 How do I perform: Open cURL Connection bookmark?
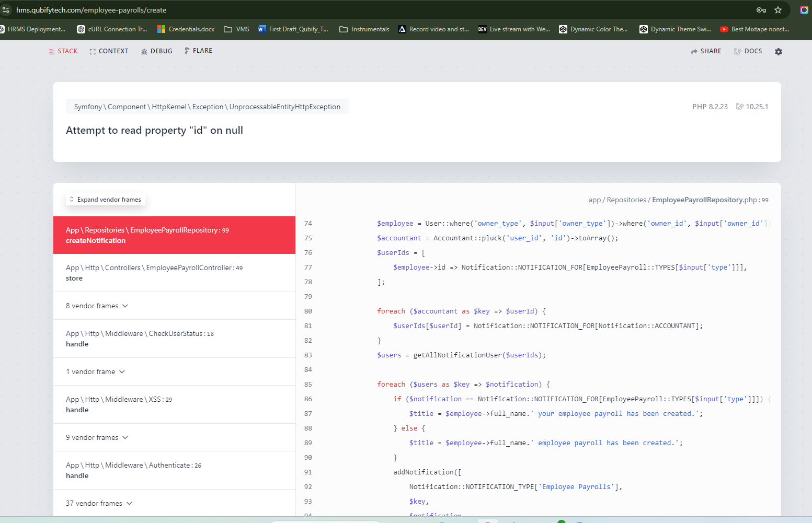coord(112,29)
